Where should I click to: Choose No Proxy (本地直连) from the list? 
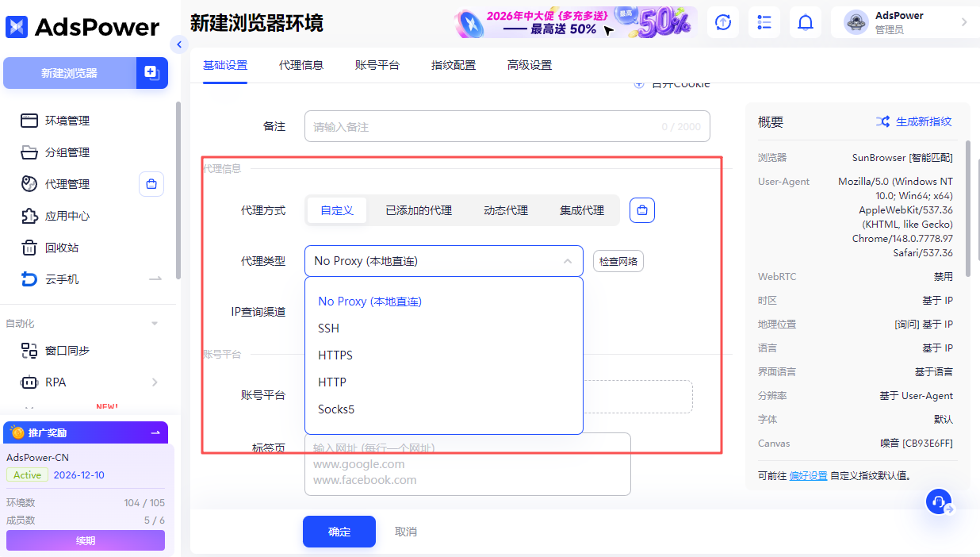(x=444, y=302)
